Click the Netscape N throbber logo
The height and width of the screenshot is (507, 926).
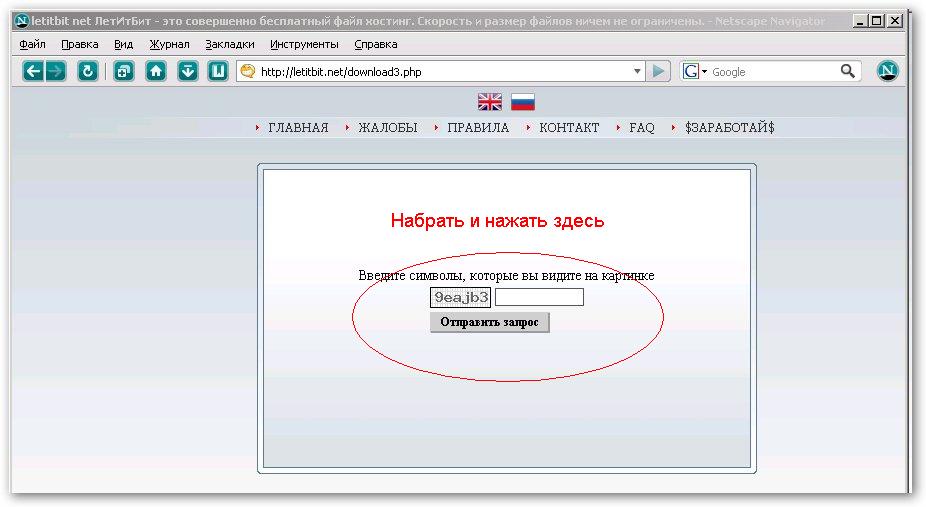[x=888, y=71]
